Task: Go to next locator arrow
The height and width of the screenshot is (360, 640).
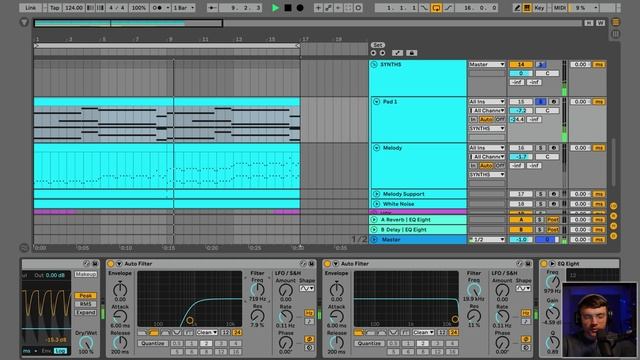Action: coord(382,53)
